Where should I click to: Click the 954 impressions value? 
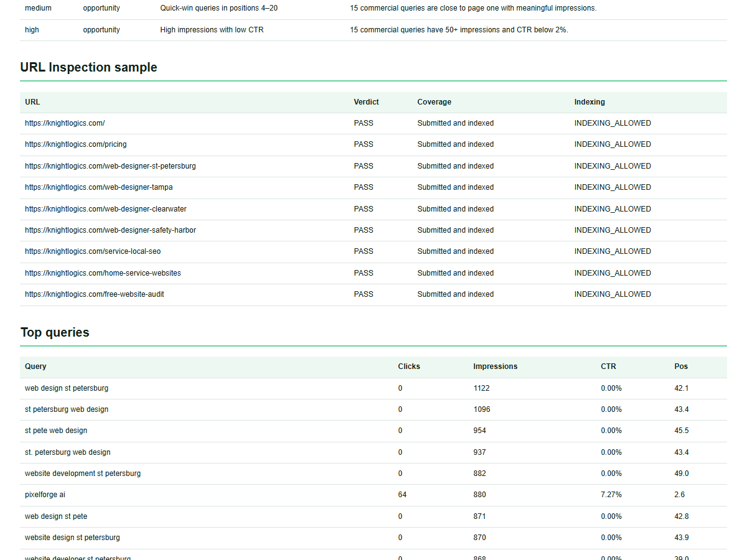point(480,431)
